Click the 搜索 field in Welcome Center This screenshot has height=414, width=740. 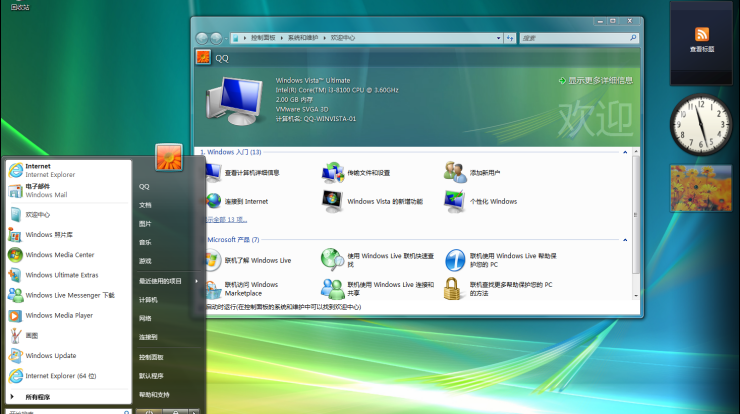point(574,38)
